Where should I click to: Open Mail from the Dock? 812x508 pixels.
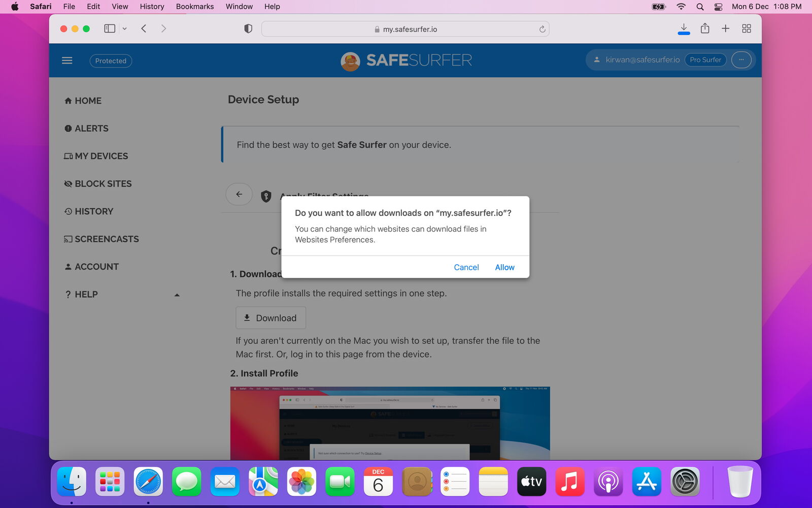point(225,482)
